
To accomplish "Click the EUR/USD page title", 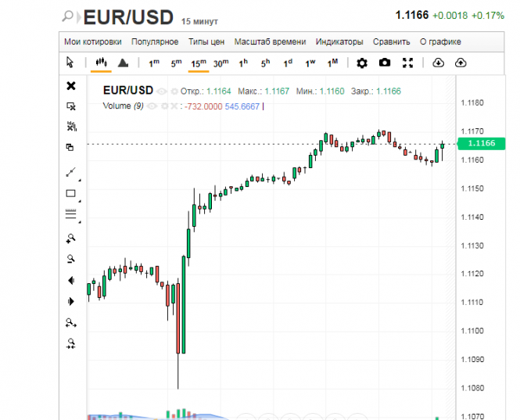I will tap(128, 17).
